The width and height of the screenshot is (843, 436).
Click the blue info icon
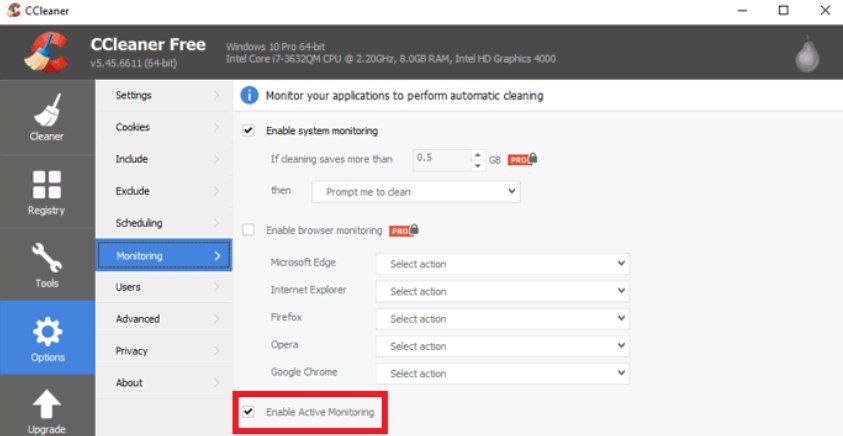point(249,95)
